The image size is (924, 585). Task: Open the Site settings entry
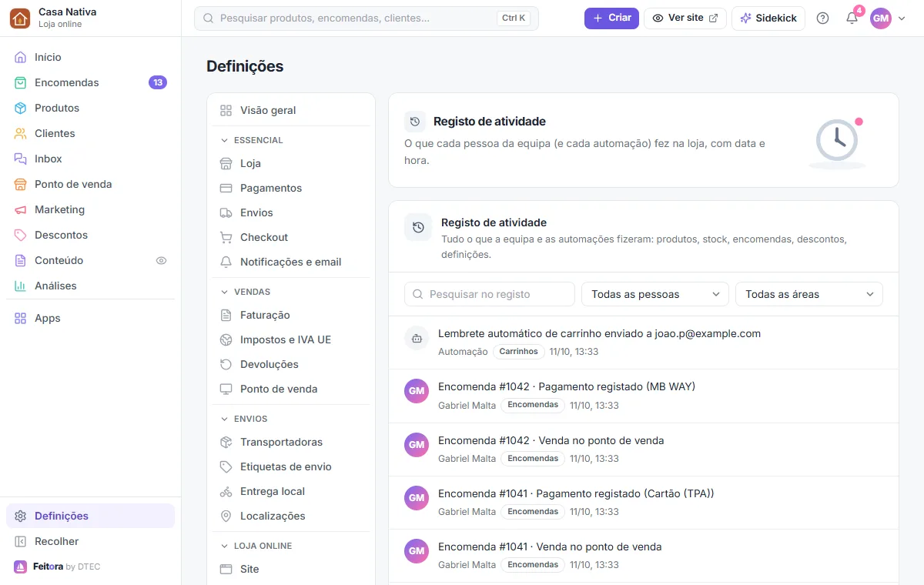click(x=291, y=570)
